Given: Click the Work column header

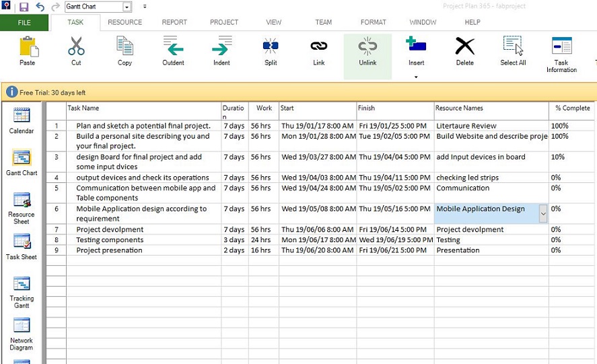Looking at the screenshot, I should 264,111.
